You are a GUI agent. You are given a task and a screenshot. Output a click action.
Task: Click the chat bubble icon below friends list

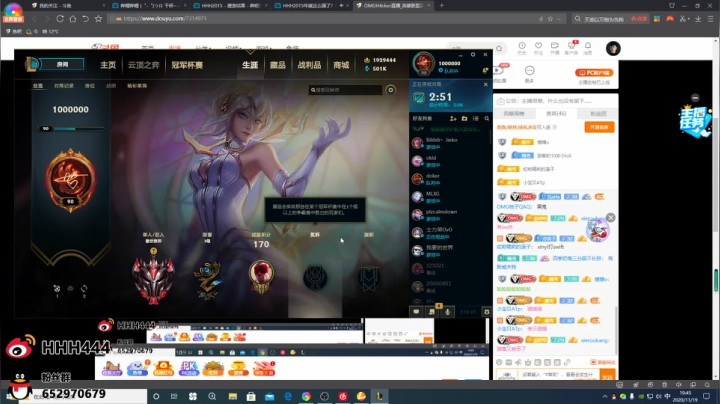tap(416, 312)
